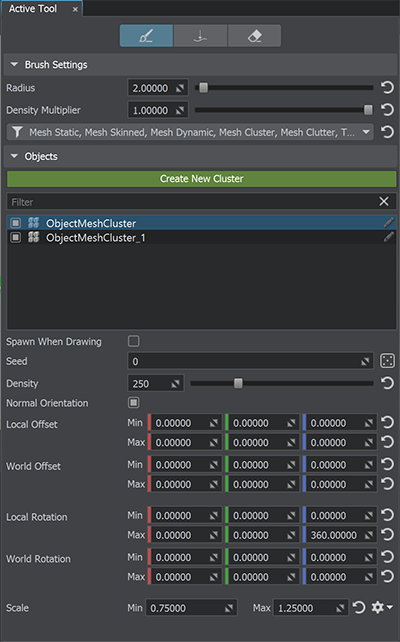Reset the Density Multiplier value
This screenshot has width=400, height=642.
pos(387,110)
